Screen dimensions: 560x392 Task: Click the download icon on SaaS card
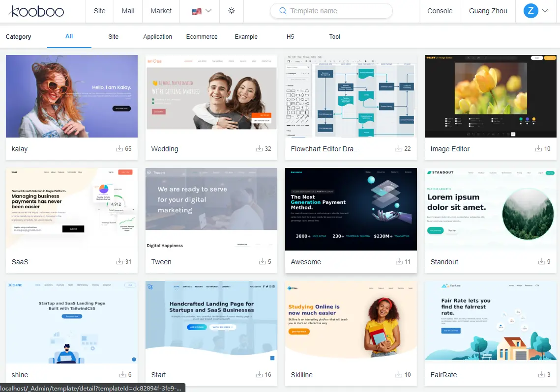[x=119, y=261]
